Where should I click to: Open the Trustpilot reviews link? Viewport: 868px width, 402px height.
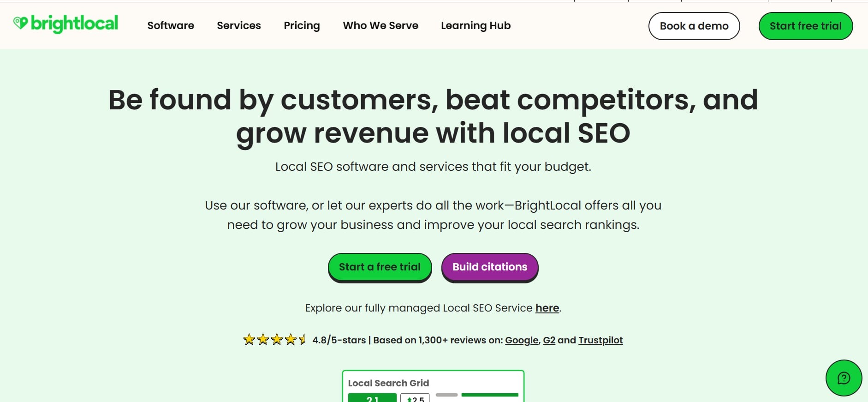point(600,340)
